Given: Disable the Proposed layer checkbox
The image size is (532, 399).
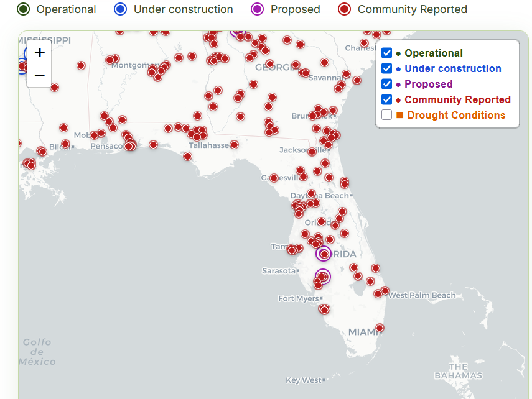Looking at the screenshot, I should point(386,84).
